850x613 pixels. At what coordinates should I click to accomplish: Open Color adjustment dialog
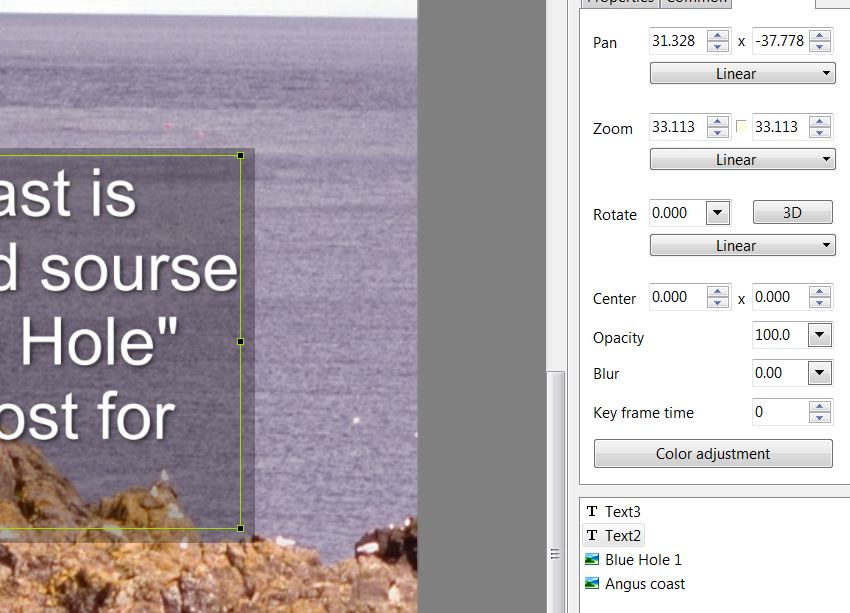pyautogui.click(x=713, y=454)
